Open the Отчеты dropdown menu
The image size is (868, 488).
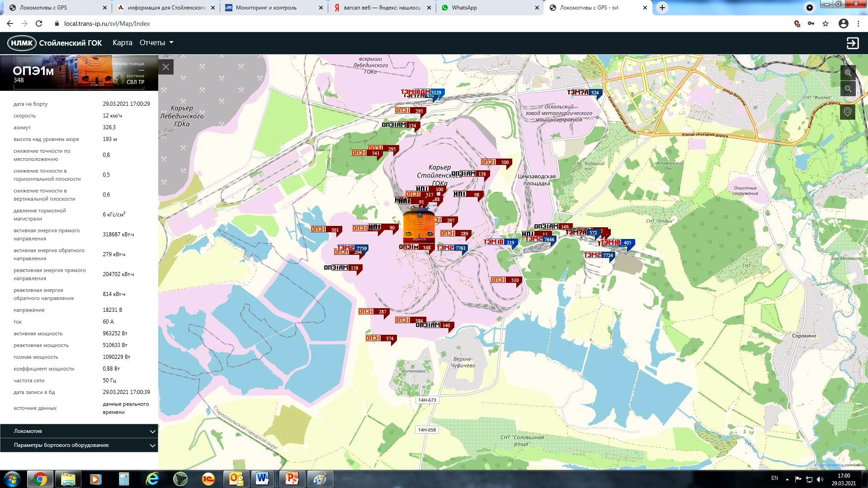tap(156, 42)
